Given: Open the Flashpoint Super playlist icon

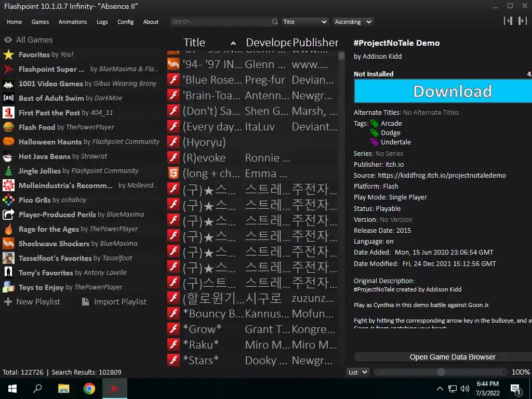Looking at the screenshot, I should 8,69.
